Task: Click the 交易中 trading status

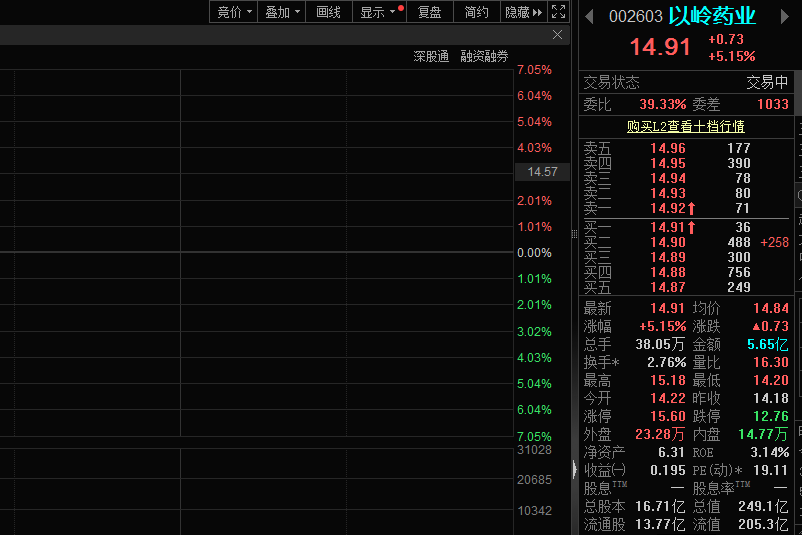Action: point(767,82)
